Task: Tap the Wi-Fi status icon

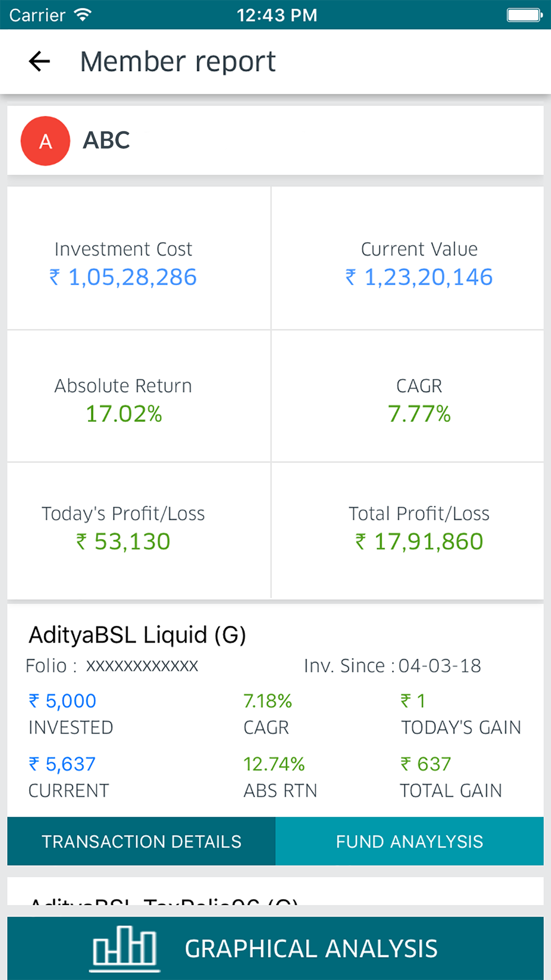Action: point(83,15)
